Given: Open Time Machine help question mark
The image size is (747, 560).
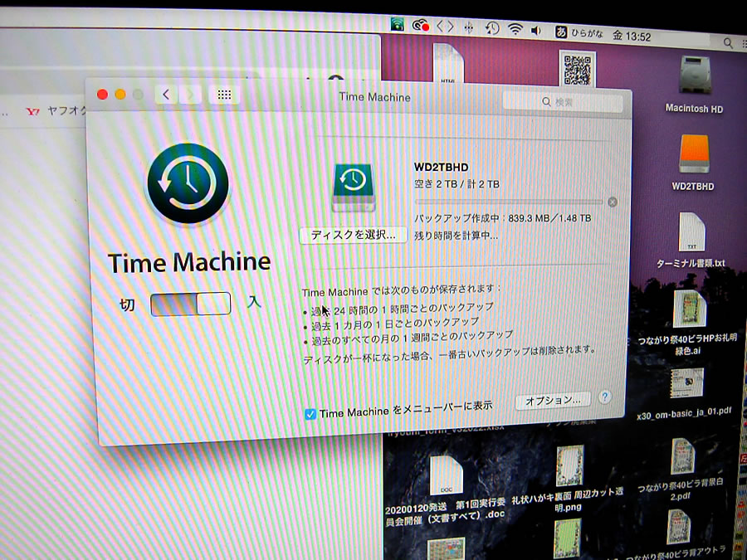Looking at the screenshot, I should (x=604, y=397).
